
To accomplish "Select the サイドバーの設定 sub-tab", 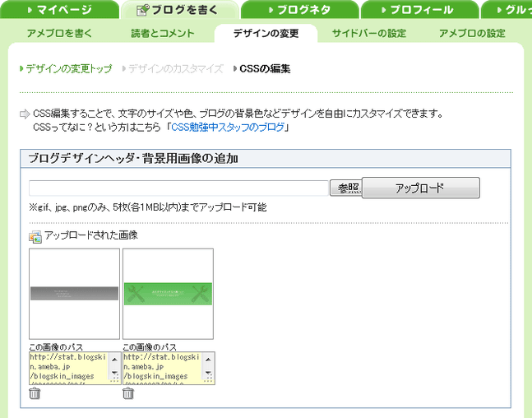I will coord(369,34).
